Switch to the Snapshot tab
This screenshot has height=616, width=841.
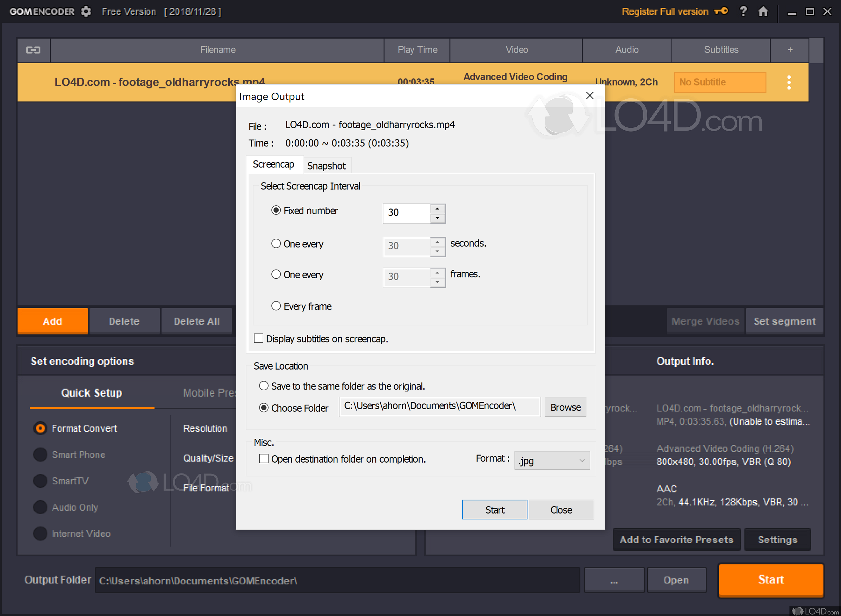point(326,166)
